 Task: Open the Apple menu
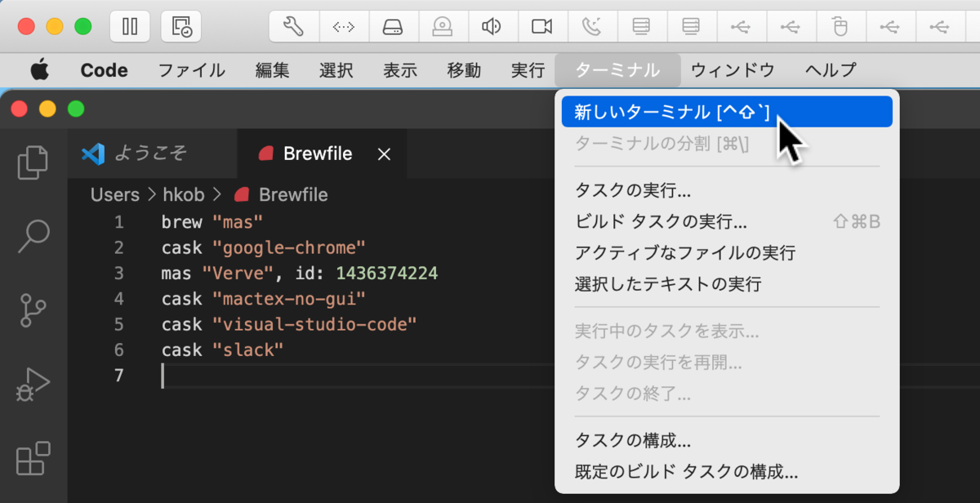tap(39, 70)
